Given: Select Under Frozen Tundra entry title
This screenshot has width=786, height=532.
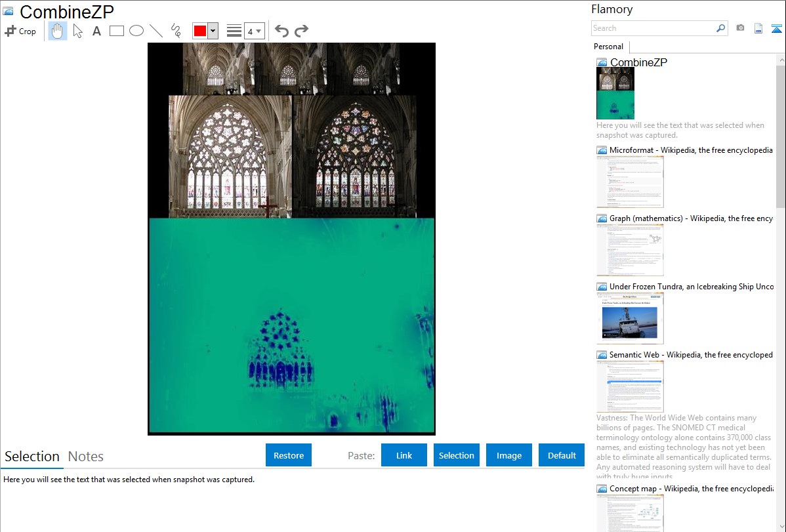Looking at the screenshot, I should pyautogui.click(x=692, y=286).
